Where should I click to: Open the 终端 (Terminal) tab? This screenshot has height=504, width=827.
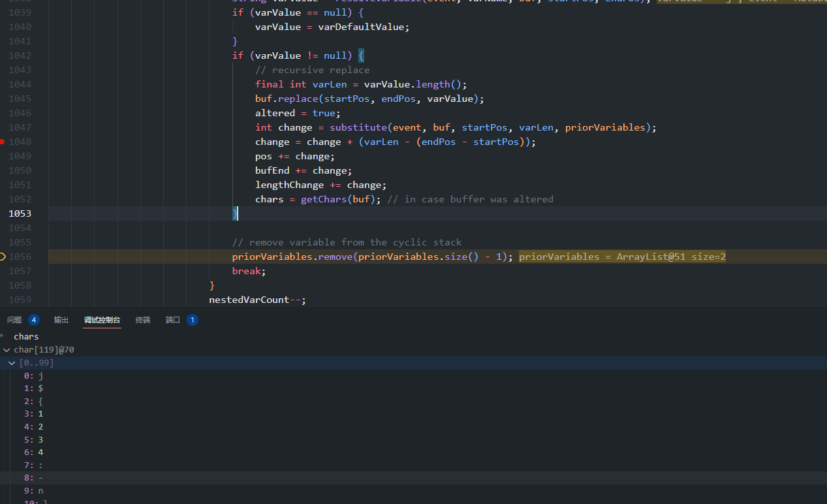click(143, 320)
